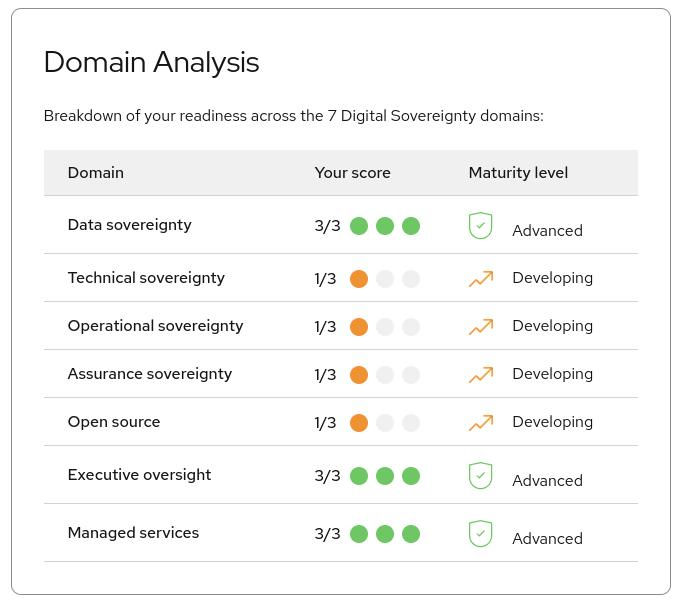Click the Domain column header
Image resolution: width=678 pixels, height=602 pixels.
96,173
